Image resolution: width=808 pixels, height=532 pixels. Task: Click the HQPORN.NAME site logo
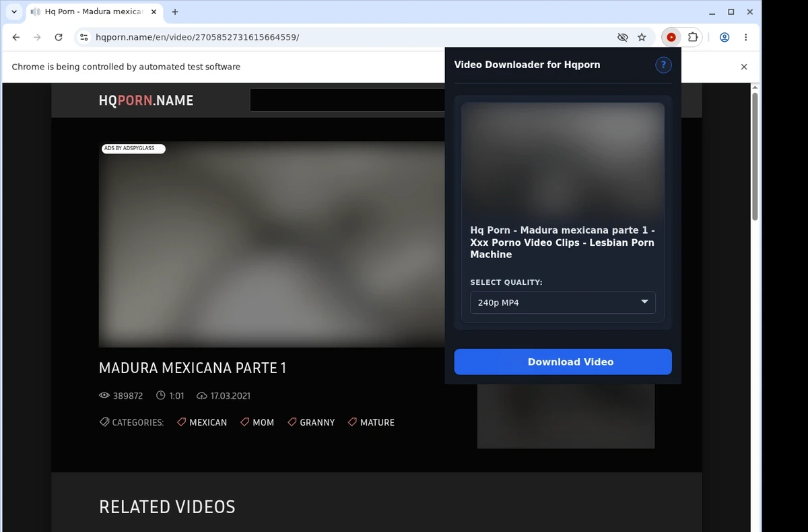point(146,100)
